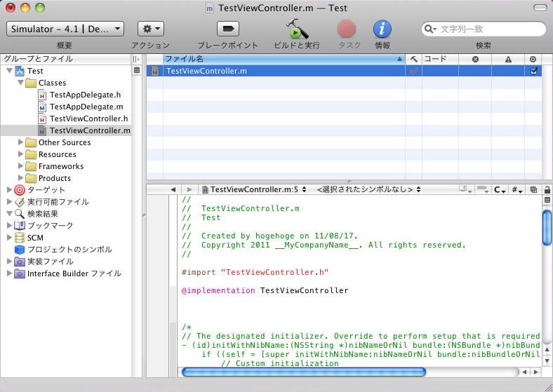Select TestViewController.m in file tree
This screenshot has width=553, height=392.
90,130
